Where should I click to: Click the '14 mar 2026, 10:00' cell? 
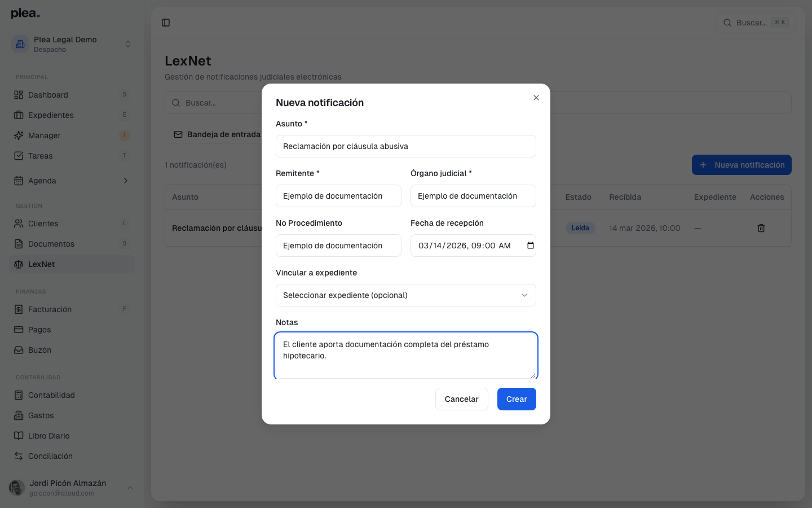pos(645,228)
